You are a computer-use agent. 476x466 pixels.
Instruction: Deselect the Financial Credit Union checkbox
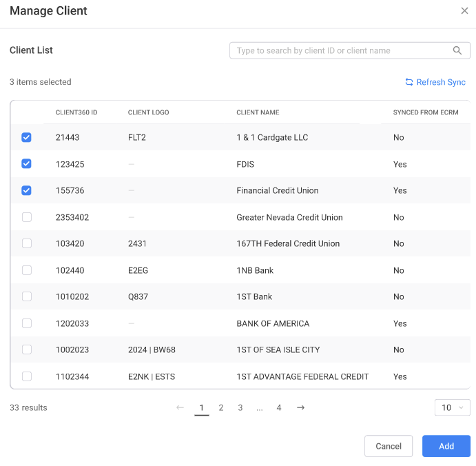coord(27,190)
